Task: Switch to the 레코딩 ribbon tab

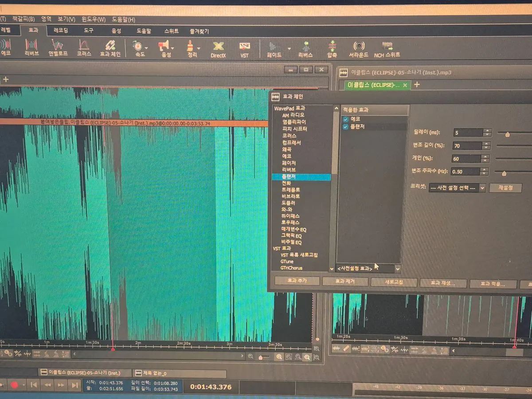Action: click(x=61, y=31)
